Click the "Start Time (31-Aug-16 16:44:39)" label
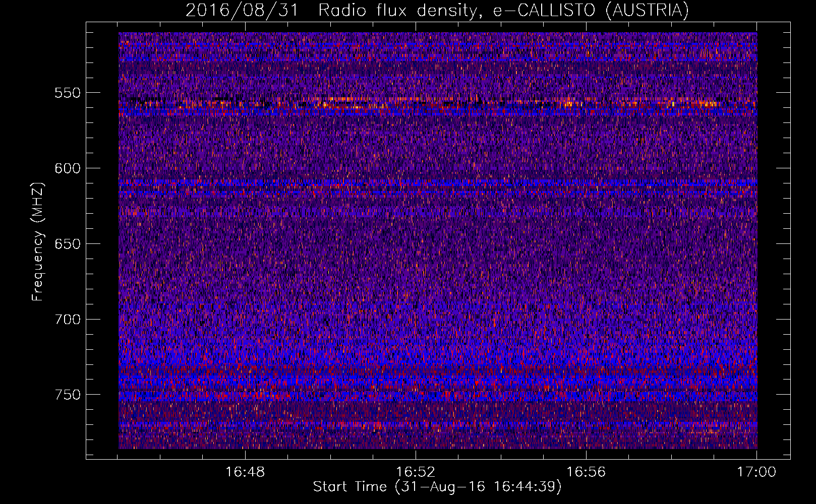This screenshot has width=816, height=504. [x=437, y=487]
